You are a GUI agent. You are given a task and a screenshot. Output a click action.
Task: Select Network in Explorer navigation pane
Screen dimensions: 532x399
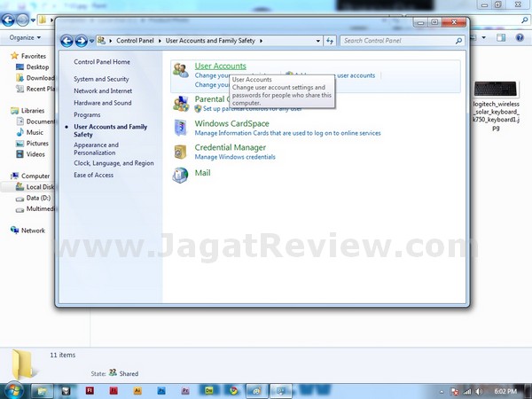coord(33,230)
